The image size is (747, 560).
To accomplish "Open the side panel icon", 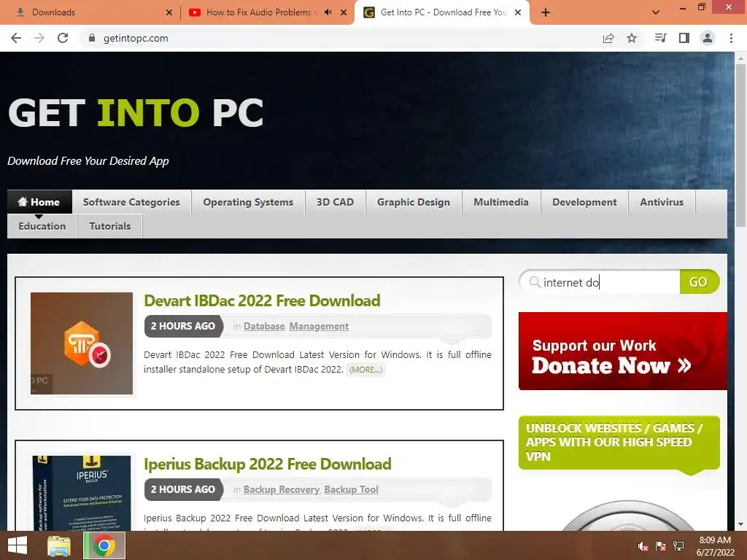I will click(684, 38).
